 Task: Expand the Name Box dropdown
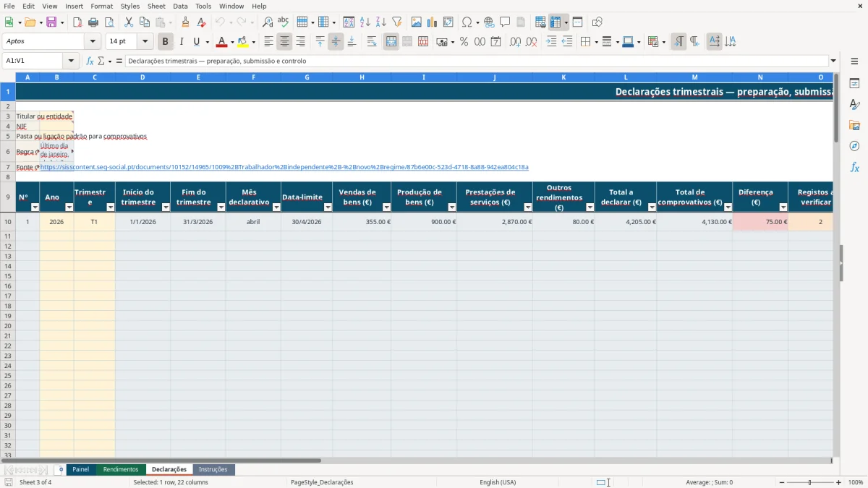(x=71, y=61)
